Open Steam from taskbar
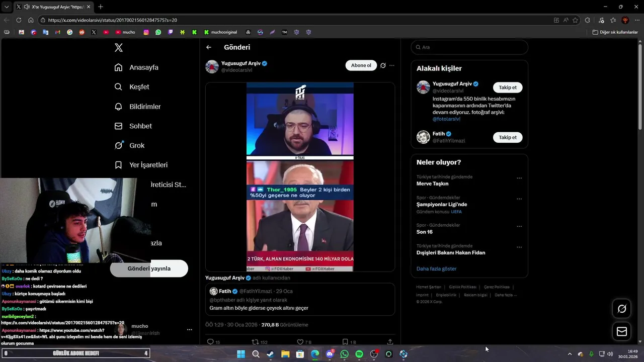The width and height of the screenshot is (644, 362). (x=270, y=354)
